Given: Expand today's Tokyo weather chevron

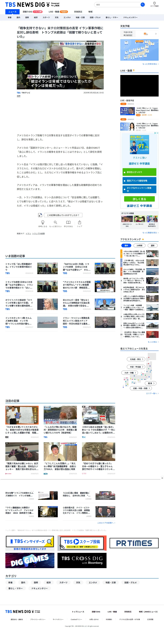Looking at the screenshot, I should pos(156,34).
